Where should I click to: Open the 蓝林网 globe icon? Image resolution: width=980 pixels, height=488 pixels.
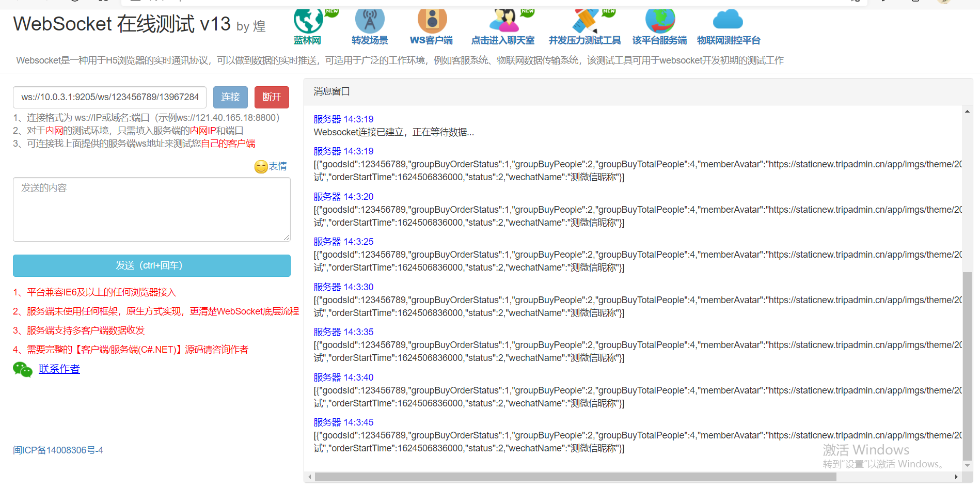tap(308, 21)
